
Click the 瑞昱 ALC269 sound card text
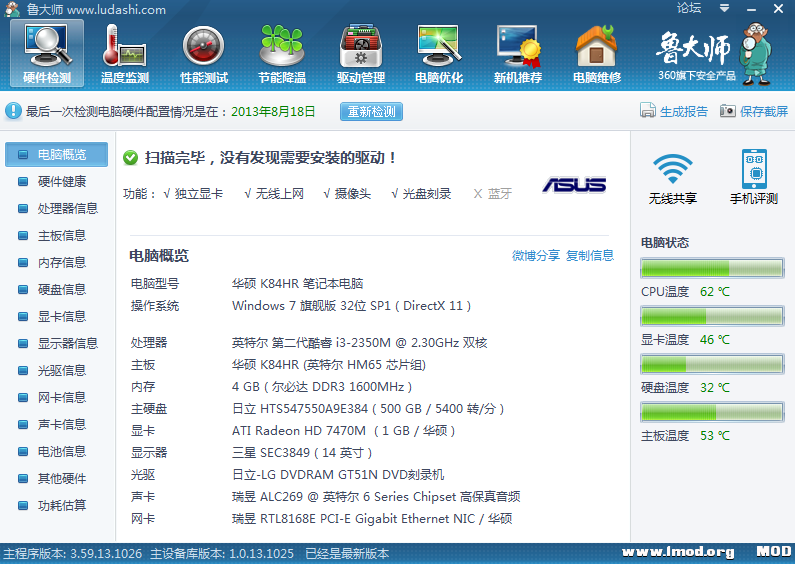pyautogui.click(x=376, y=497)
